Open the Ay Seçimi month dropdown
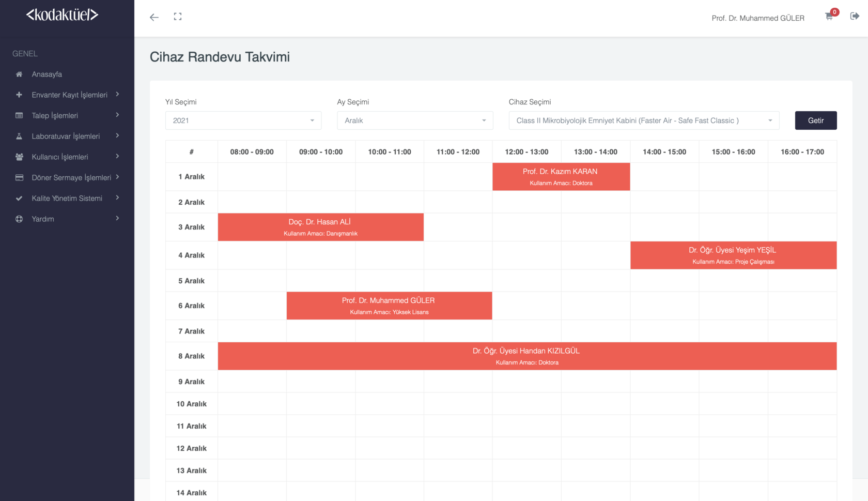Screen dimensions: 868x501 415,120
